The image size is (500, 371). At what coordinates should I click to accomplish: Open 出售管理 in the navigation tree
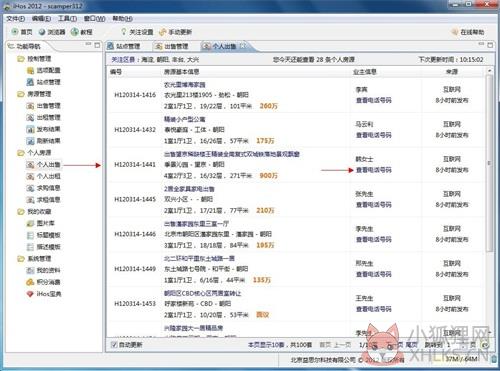(44, 106)
